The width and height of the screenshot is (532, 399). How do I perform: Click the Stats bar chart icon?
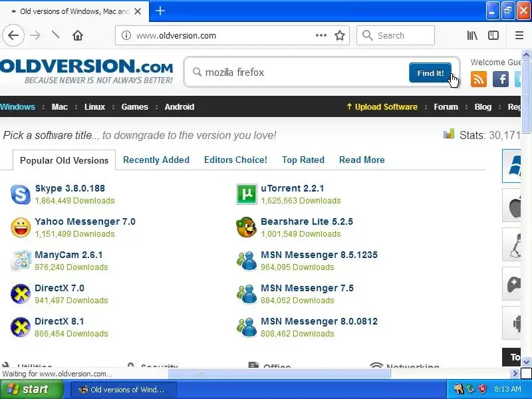tap(449, 134)
